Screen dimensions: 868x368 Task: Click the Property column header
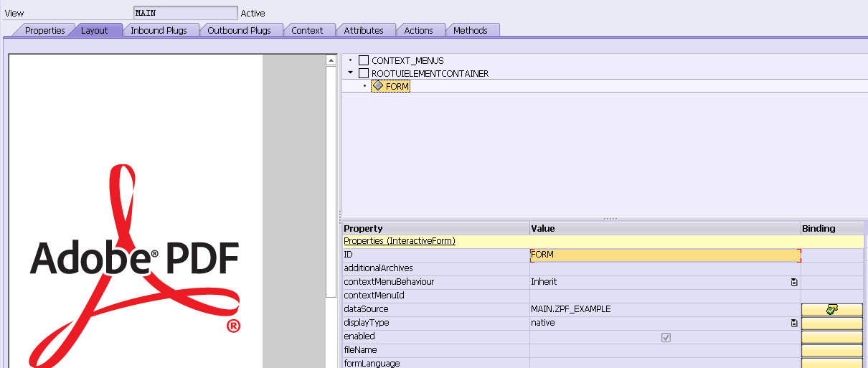tap(435, 228)
